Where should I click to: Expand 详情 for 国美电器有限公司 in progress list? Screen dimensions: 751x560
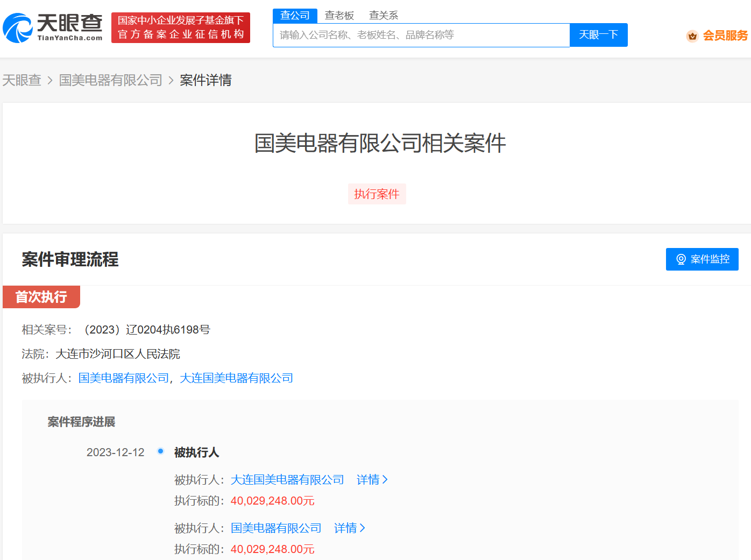349,528
